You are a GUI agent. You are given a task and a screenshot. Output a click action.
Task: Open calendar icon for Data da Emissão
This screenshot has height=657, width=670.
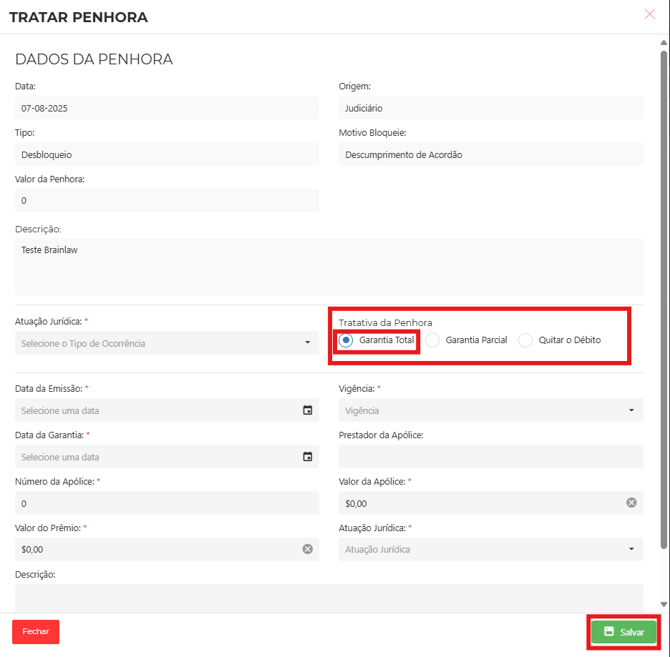[307, 411]
